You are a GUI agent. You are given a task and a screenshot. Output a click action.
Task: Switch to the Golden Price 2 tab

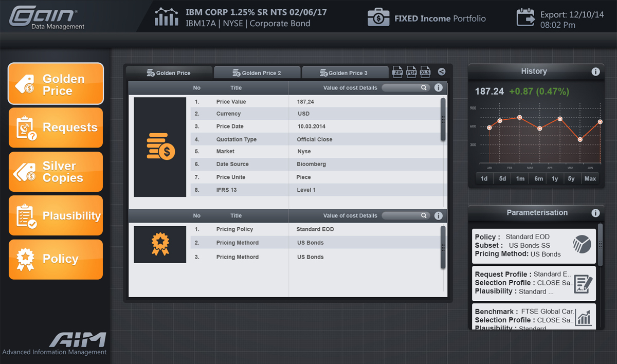pyautogui.click(x=257, y=73)
